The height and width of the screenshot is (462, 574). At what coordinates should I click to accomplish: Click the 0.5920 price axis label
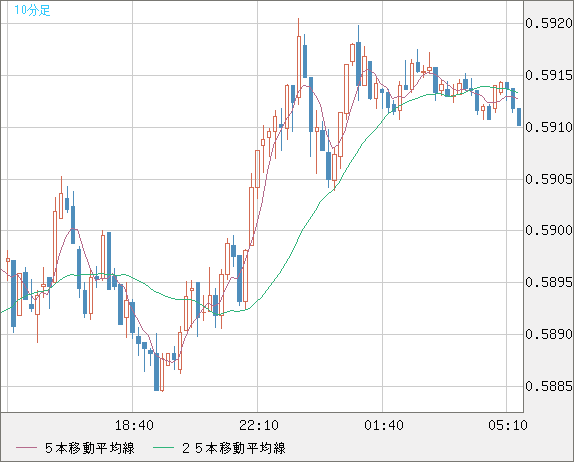point(549,23)
